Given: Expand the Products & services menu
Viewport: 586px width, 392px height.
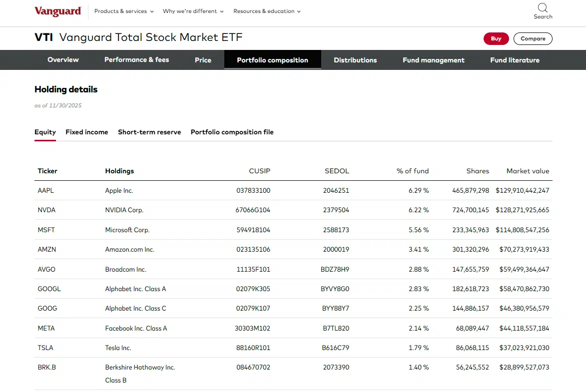Looking at the screenshot, I should [124, 11].
